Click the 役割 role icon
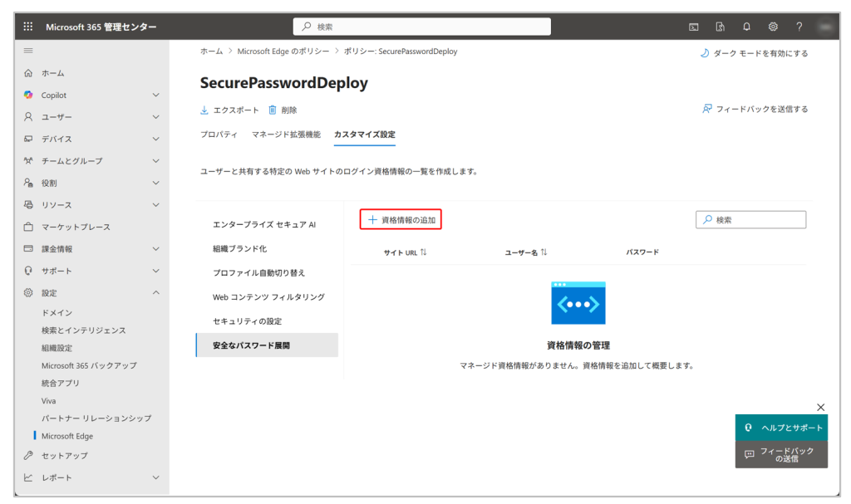 pos(28,183)
